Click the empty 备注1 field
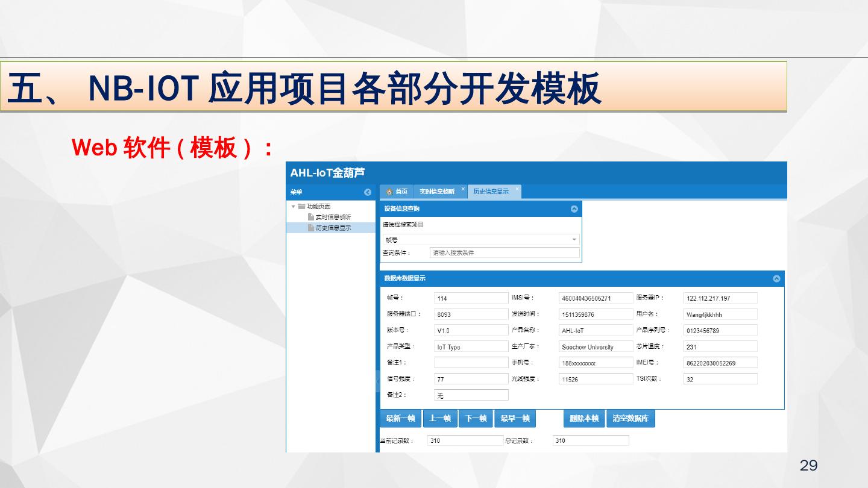The image size is (868, 488). (x=471, y=363)
